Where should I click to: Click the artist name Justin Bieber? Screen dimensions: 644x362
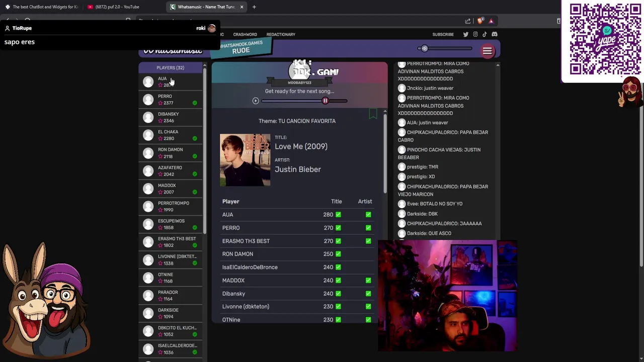[x=297, y=169]
